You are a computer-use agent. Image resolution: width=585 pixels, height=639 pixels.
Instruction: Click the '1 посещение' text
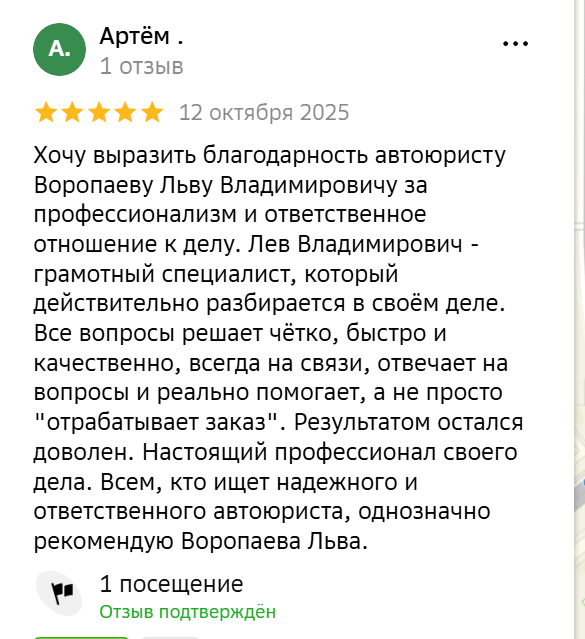pyautogui.click(x=171, y=584)
